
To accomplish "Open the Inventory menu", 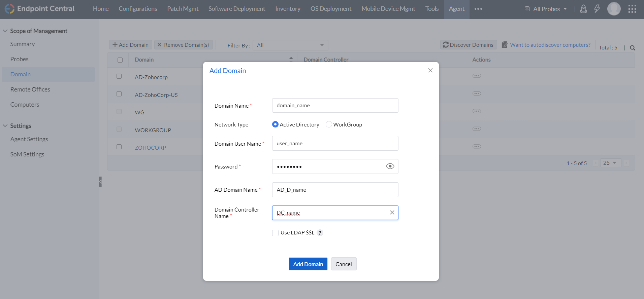I will coord(288,9).
